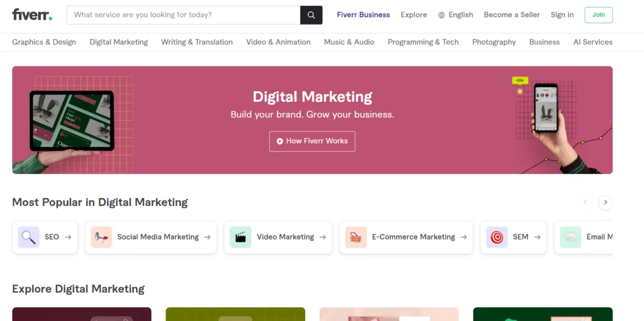Click the arrow next to SEM
Viewport: 644px width, 321px height.
click(537, 237)
